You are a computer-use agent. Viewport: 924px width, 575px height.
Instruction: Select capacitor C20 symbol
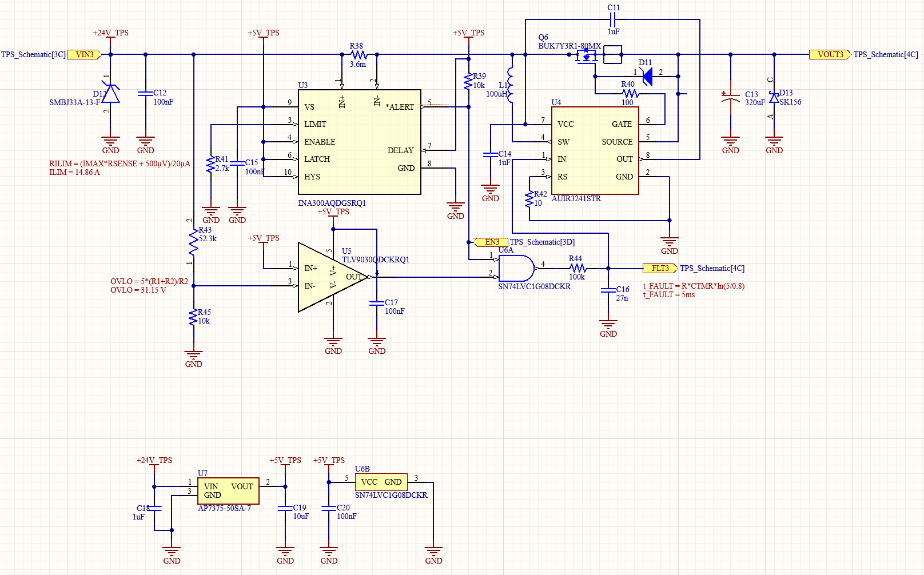point(329,508)
